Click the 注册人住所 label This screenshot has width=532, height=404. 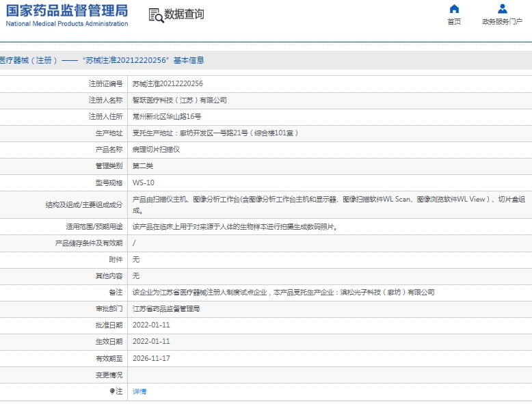coord(105,117)
